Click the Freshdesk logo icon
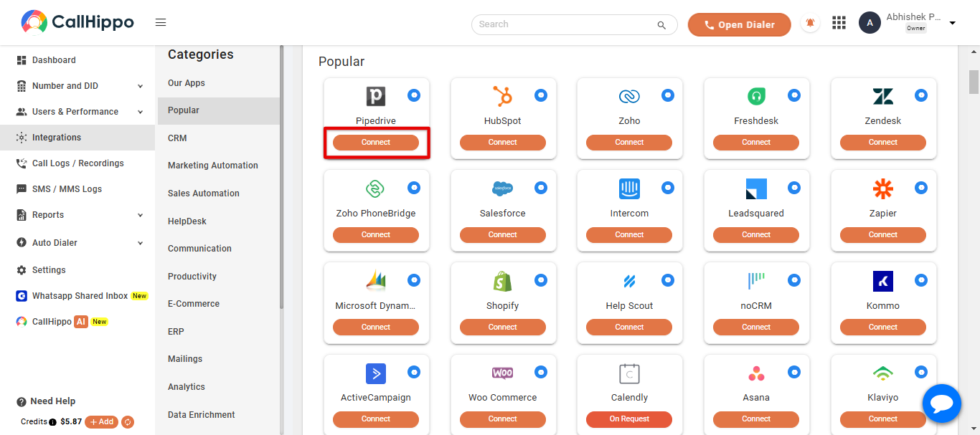The height and width of the screenshot is (435, 980). click(x=756, y=96)
